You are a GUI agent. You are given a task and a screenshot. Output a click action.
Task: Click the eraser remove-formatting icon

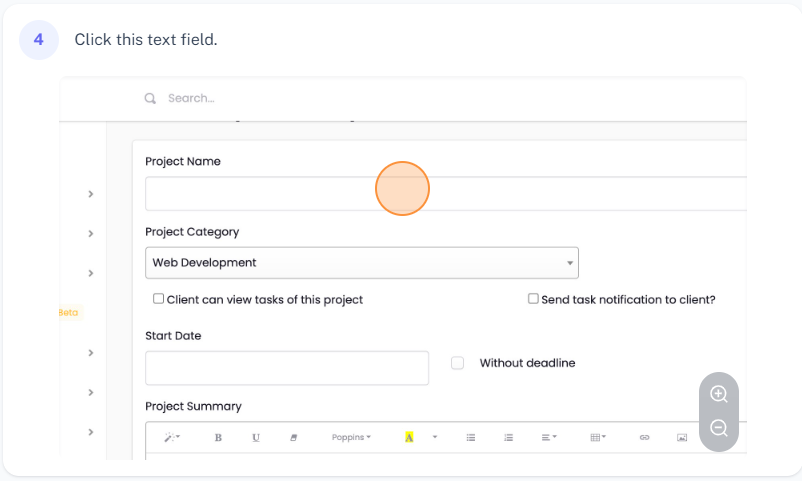point(294,438)
